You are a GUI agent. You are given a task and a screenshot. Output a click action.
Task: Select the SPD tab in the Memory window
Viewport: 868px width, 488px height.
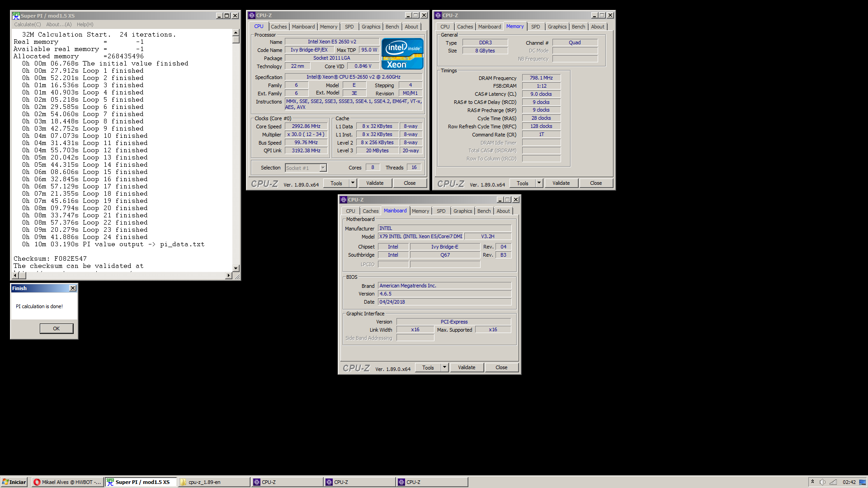point(536,27)
